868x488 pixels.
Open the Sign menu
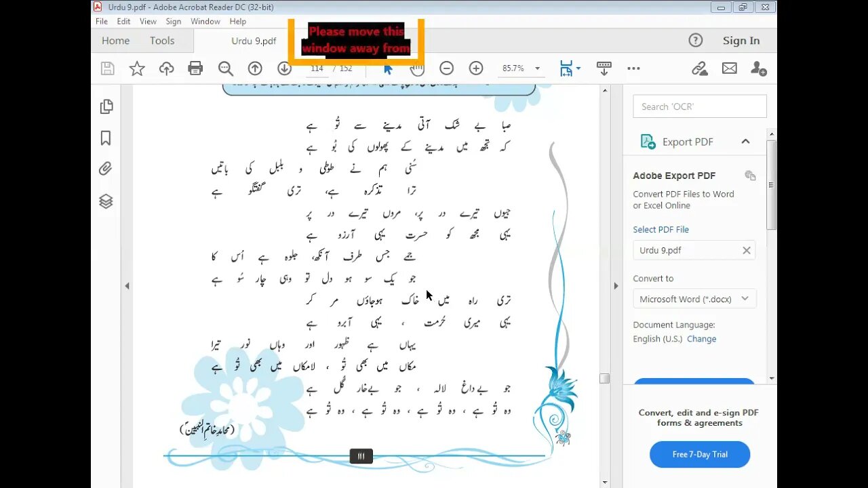click(174, 22)
